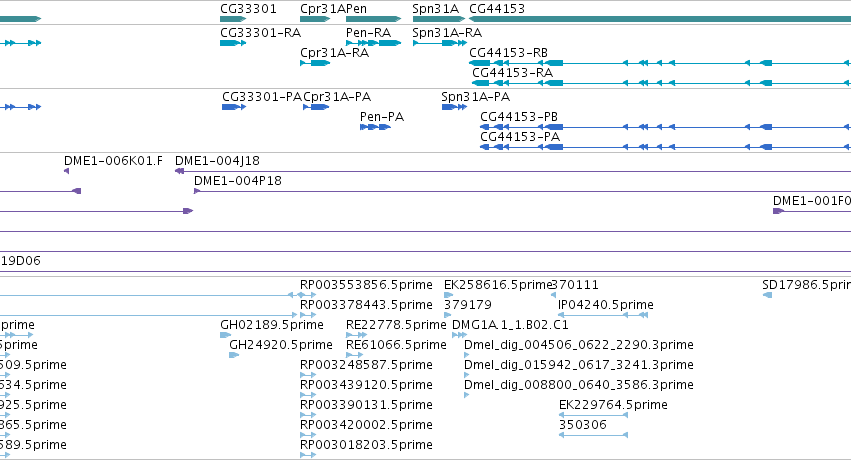Click EST RE61066.5prime
The width and height of the screenshot is (851, 460).
pyautogui.click(x=396, y=345)
